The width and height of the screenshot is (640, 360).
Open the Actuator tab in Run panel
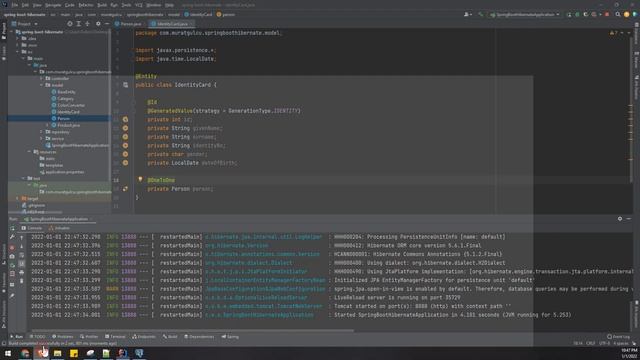pos(60,228)
